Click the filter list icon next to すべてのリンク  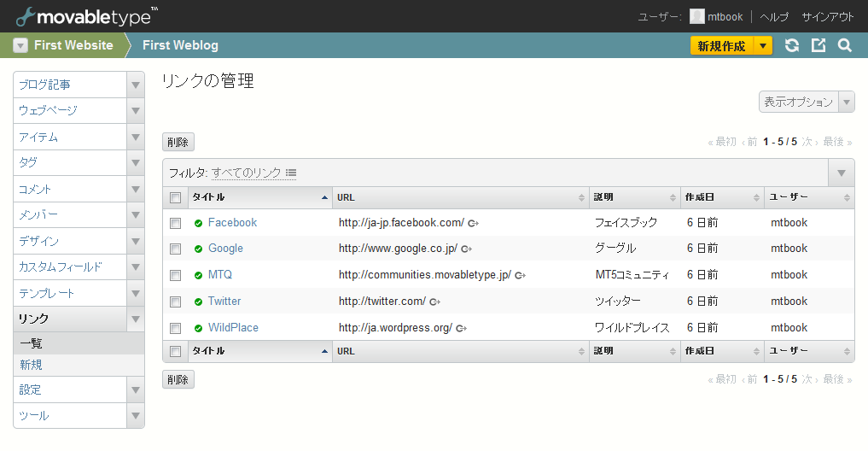click(x=291, y=173)
